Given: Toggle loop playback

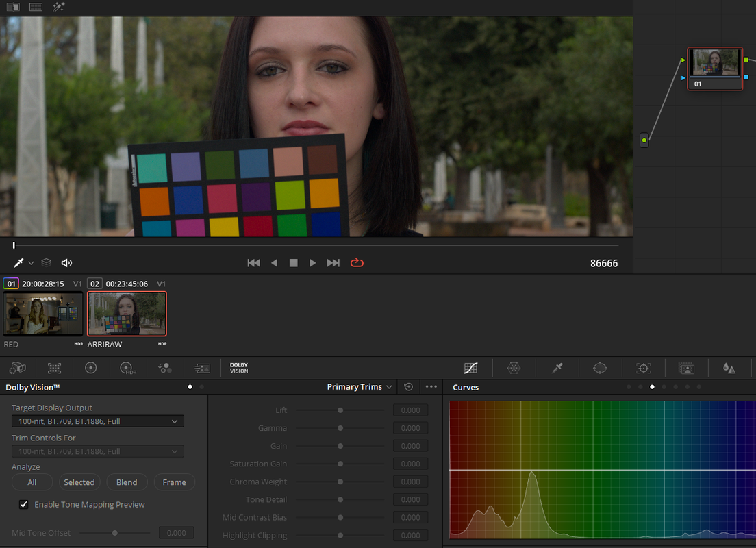Looking at the screenshot, I should [357, 262].
